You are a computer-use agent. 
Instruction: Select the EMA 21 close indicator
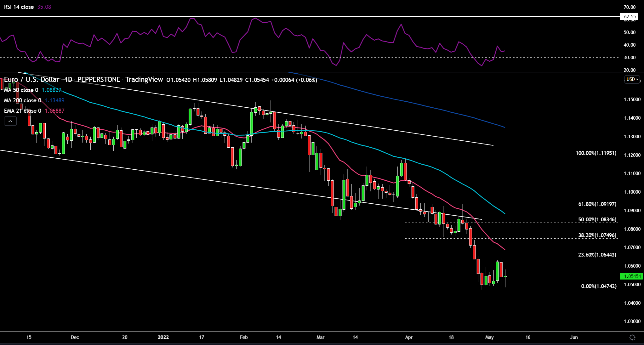pos(22,111)
